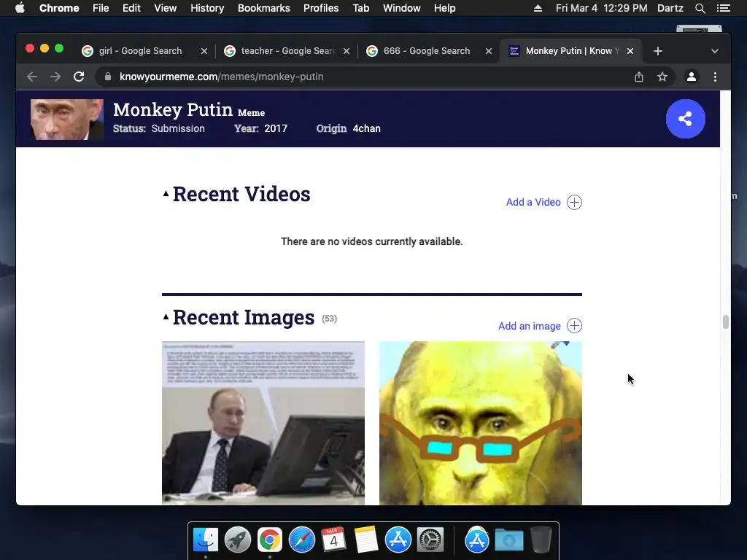Click the 4chan origin text
Viewport: 747px width, 560px height.
[x=366, y=128]
